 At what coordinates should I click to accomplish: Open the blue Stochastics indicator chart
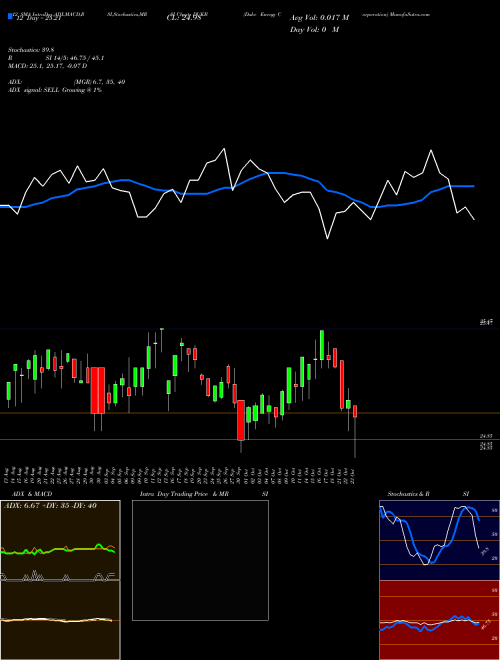439,540
